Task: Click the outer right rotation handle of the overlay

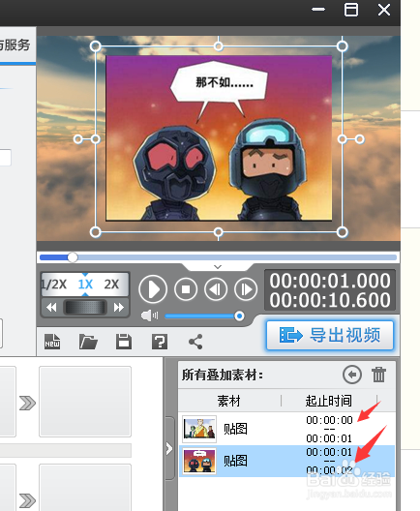Action: [360, 139]
